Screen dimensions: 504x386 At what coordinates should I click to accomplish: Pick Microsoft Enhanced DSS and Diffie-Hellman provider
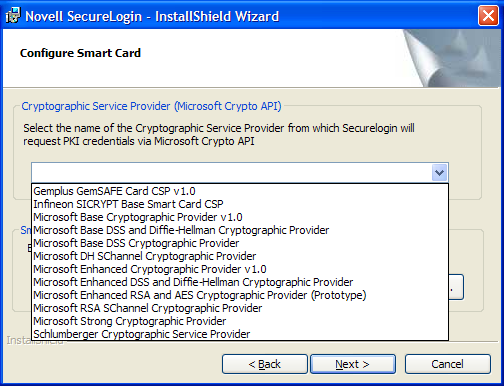(x=240, y=282)
